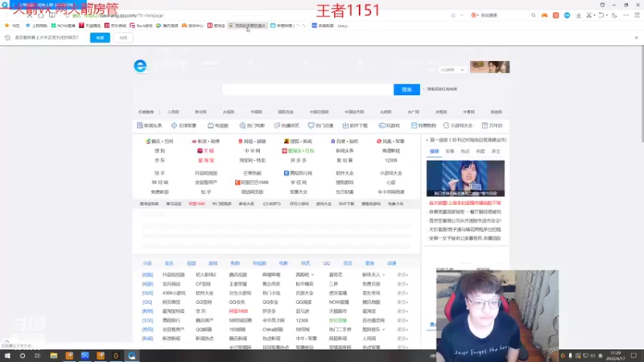Click the blue e logo on page

(140, 66)
